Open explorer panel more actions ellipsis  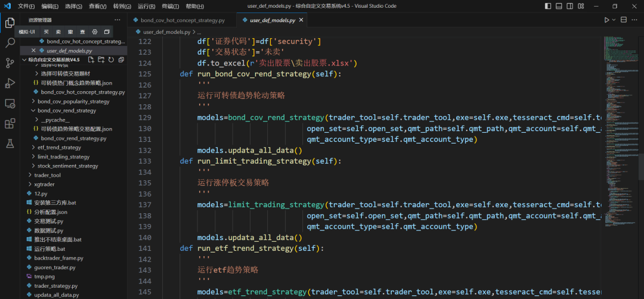(x=117, y=20)
